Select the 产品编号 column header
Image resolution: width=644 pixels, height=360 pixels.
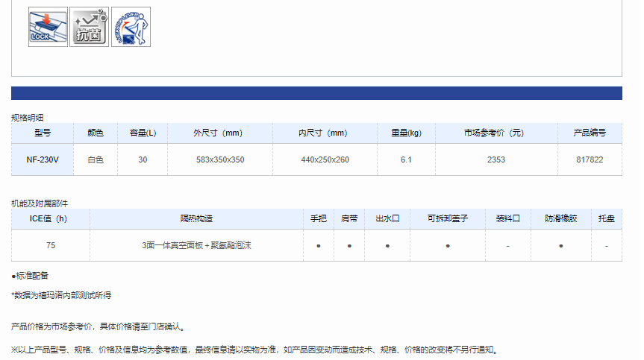point(590,133)
